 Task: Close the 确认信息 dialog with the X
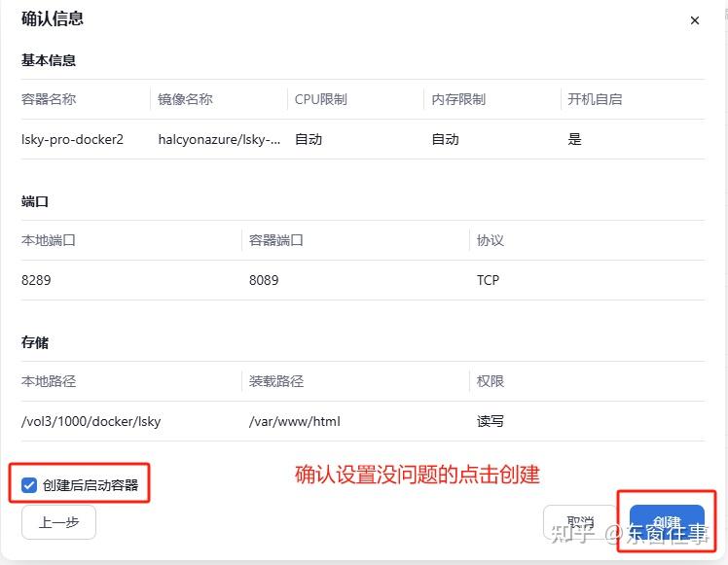coord(694,20)
